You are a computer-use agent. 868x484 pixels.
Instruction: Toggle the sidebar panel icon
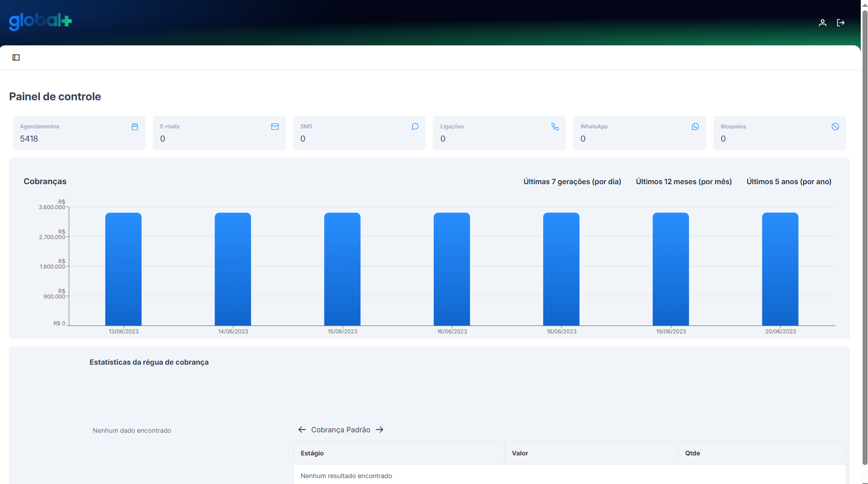pos(16,58)
